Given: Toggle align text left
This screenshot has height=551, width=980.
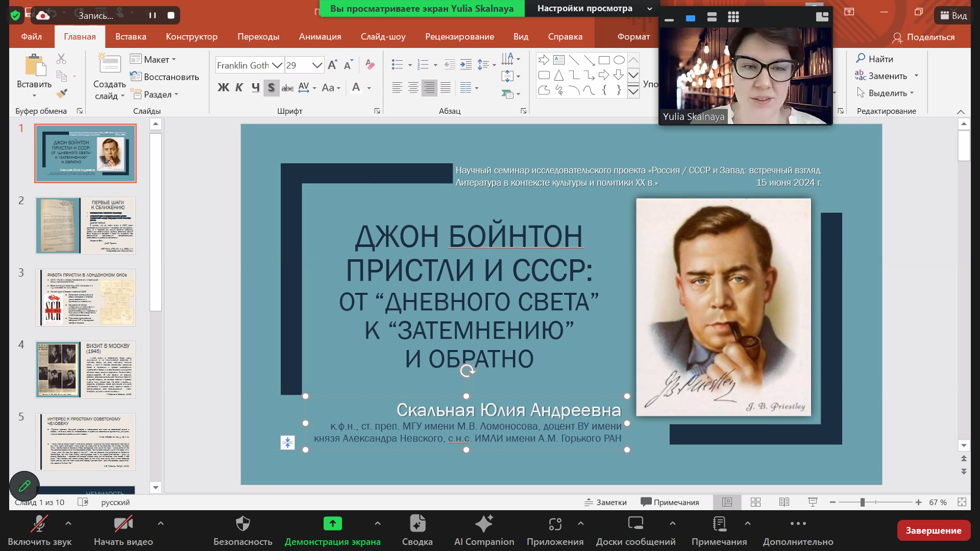Looking at the screenshot, I should (397, 88).
